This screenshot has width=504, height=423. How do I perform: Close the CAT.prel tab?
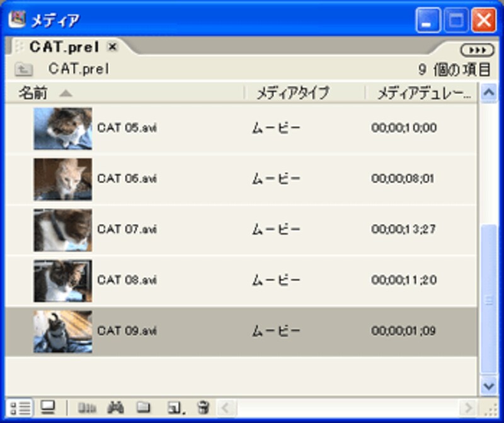point(113,47)
